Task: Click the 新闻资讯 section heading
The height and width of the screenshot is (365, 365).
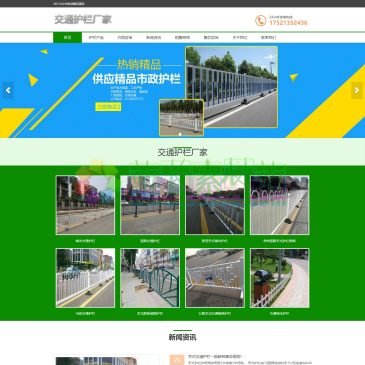Action: click(182, 337)
